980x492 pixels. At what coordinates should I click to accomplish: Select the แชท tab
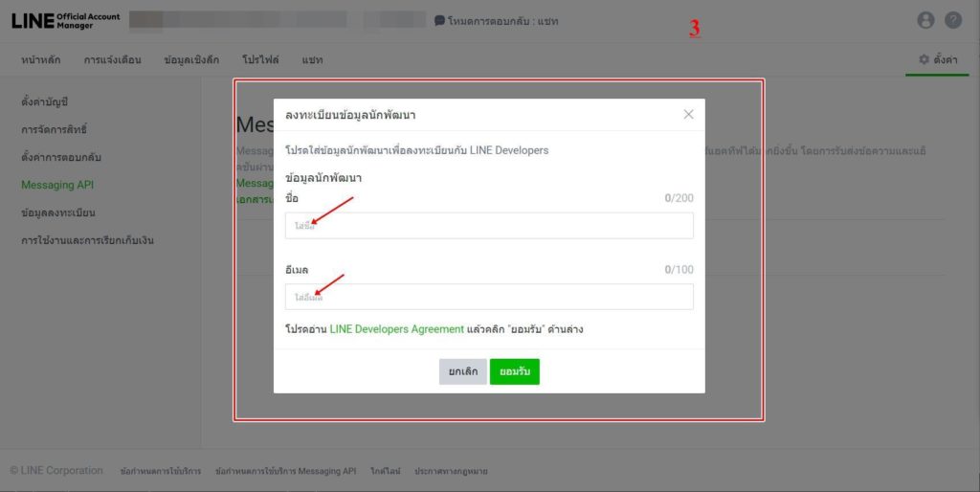[x=313, y=60]
